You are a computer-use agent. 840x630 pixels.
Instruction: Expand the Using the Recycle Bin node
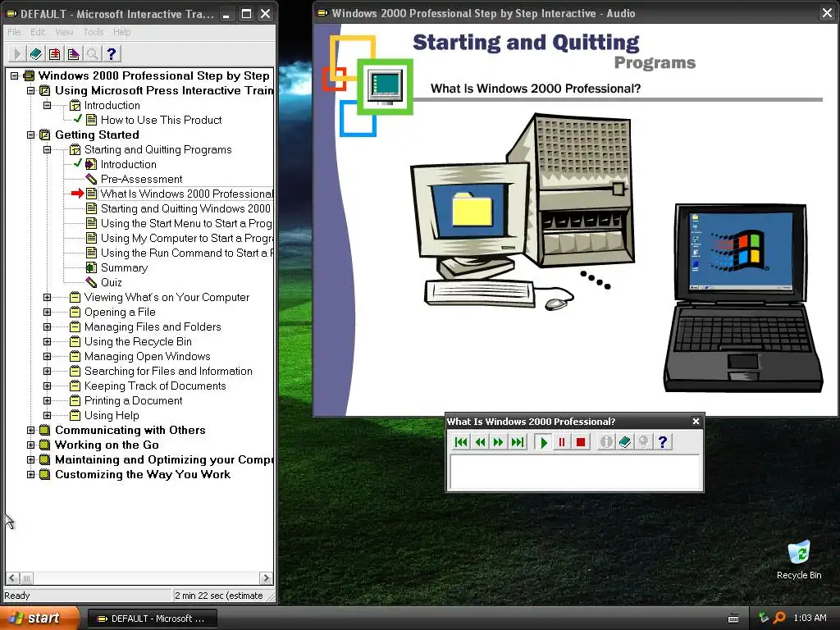47,341
